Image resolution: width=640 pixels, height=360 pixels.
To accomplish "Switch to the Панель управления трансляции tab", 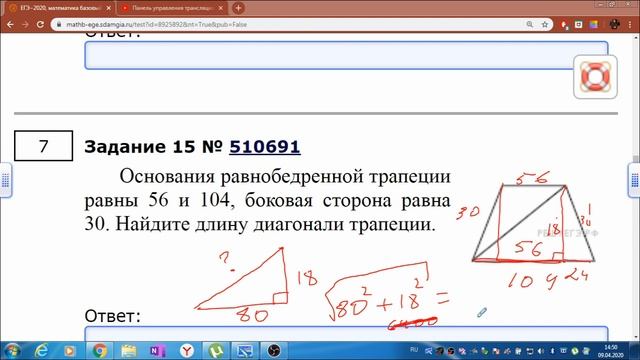I will (172, 8).
